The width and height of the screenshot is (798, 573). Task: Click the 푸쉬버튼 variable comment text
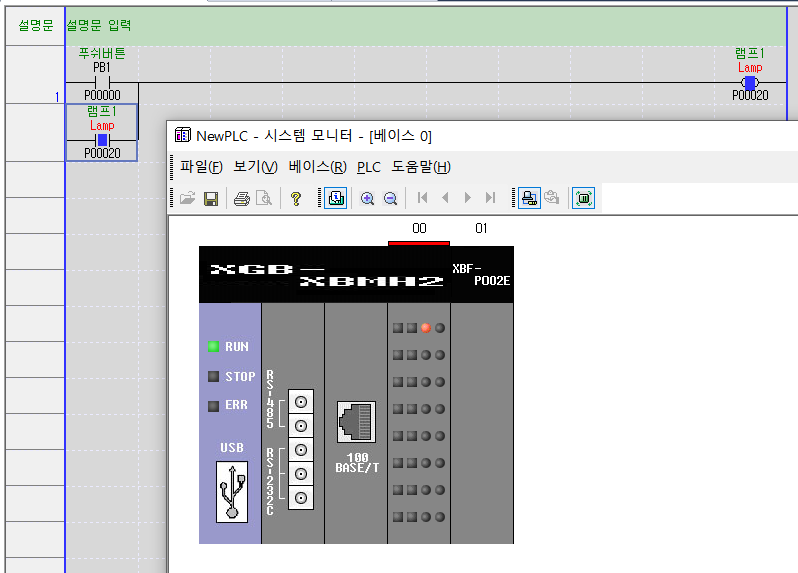coord(102,53)
